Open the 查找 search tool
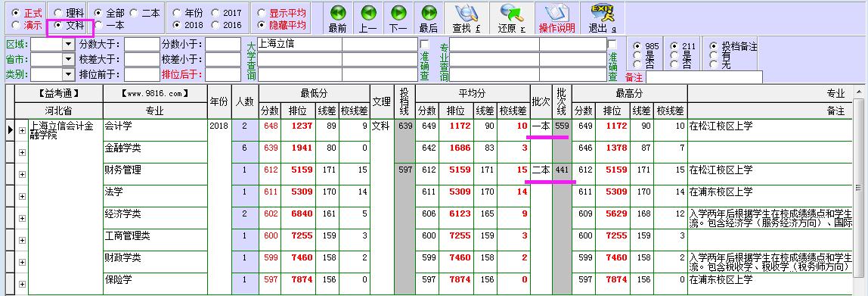 [466, 18]
